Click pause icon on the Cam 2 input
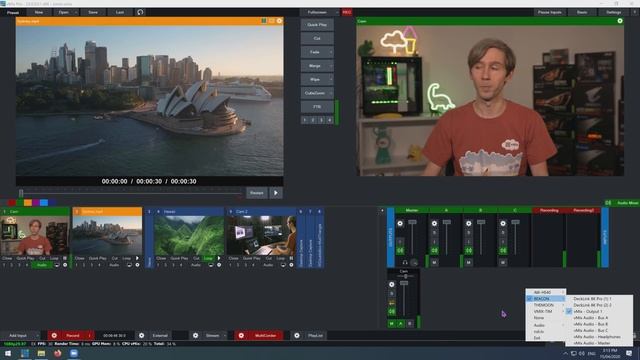The width and height of the screenshot is (640, 360). [291, 258]
